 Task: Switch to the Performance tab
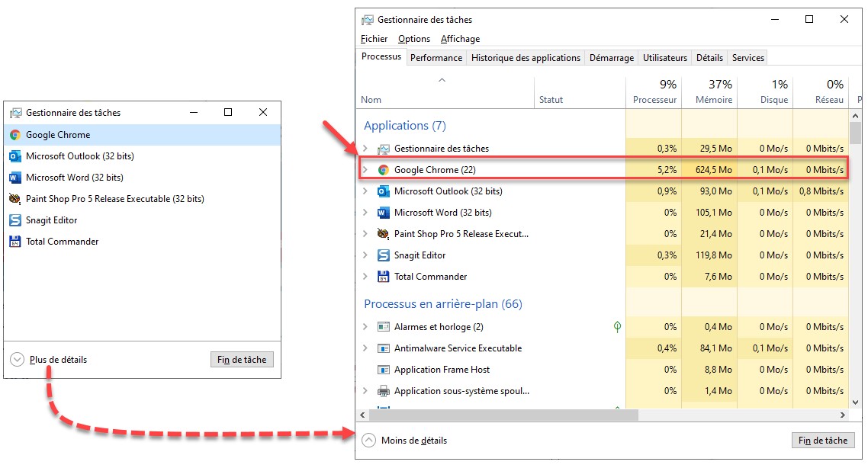(x=436, y=58)
